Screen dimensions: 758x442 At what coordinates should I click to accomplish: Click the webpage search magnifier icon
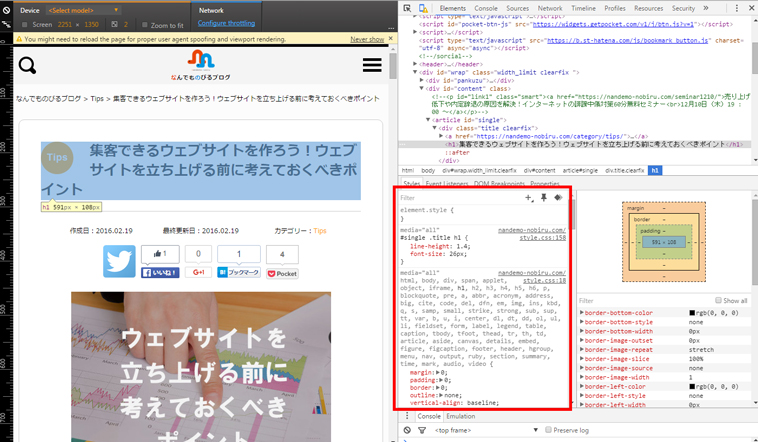(28, 65)
